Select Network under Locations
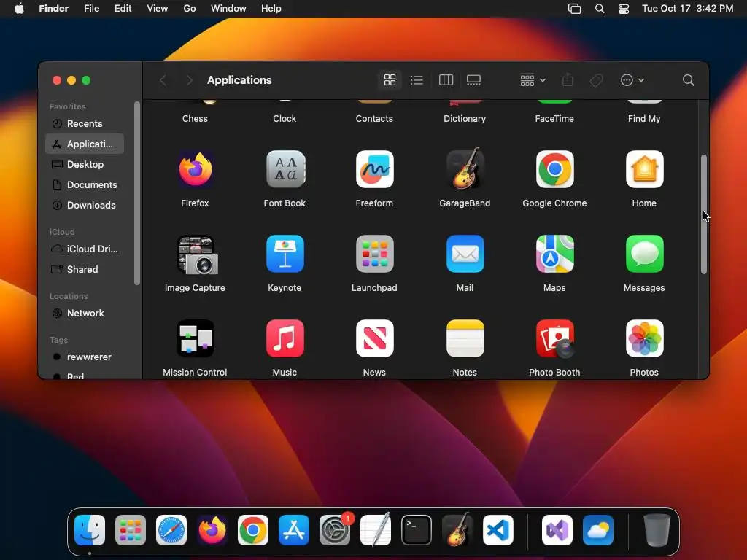The width and height of the screenshot is (747, 560). coord(85,314)
